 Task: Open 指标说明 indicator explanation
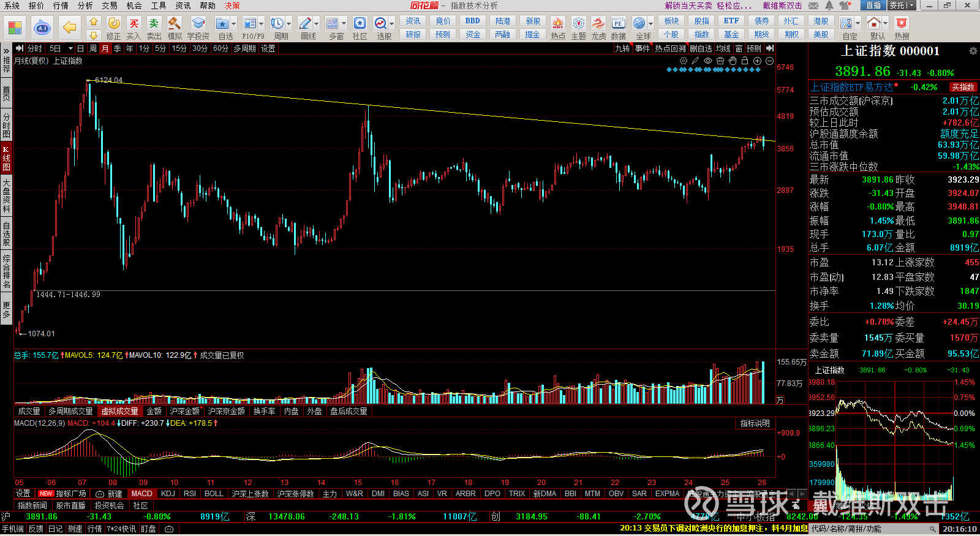tap(755, 423)
